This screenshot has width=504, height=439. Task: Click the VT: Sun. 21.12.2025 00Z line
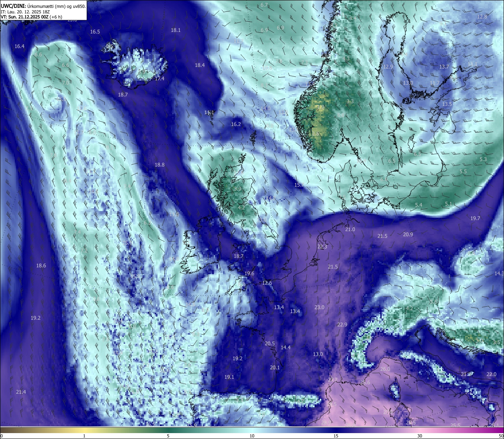[x=31, y=17]
